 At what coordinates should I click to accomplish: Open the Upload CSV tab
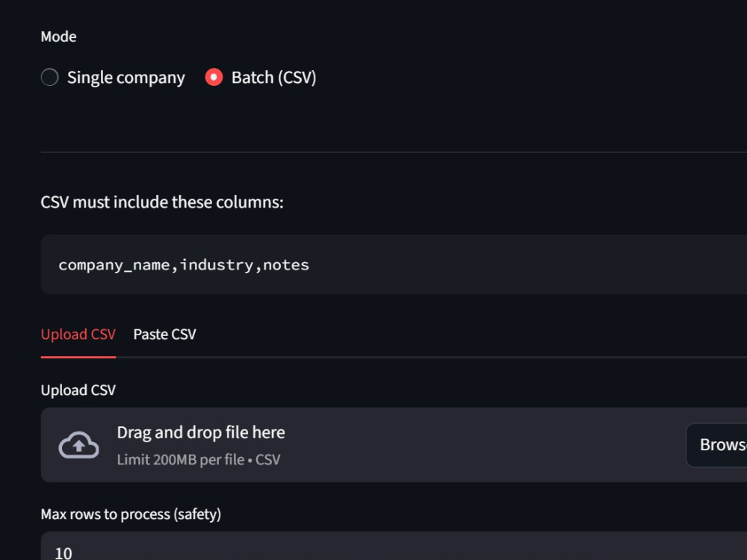point(78,335)
